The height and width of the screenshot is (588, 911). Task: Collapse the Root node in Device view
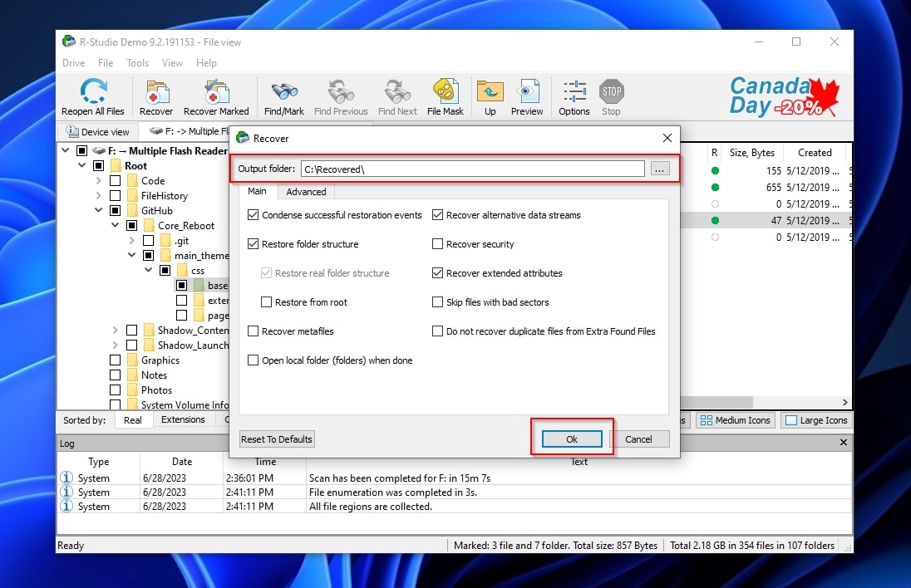81,165
